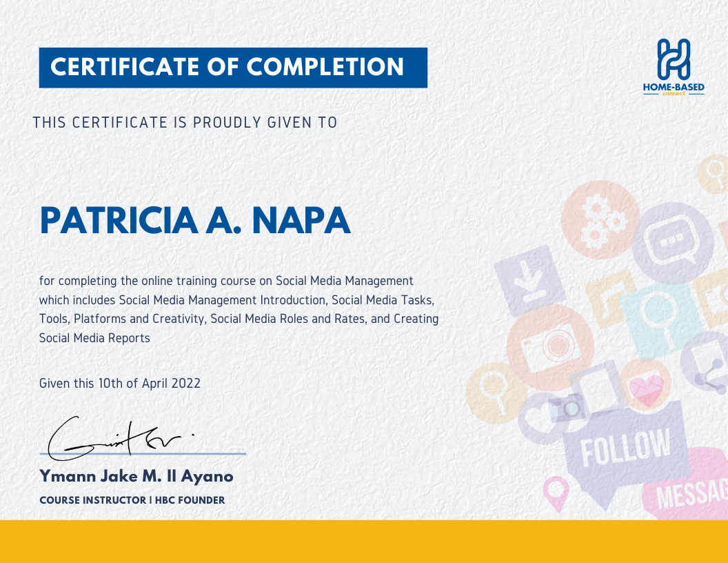This screenshot has width=728, height=563.
Task: Click the purple share icon
Action: (x=706, y=362)
